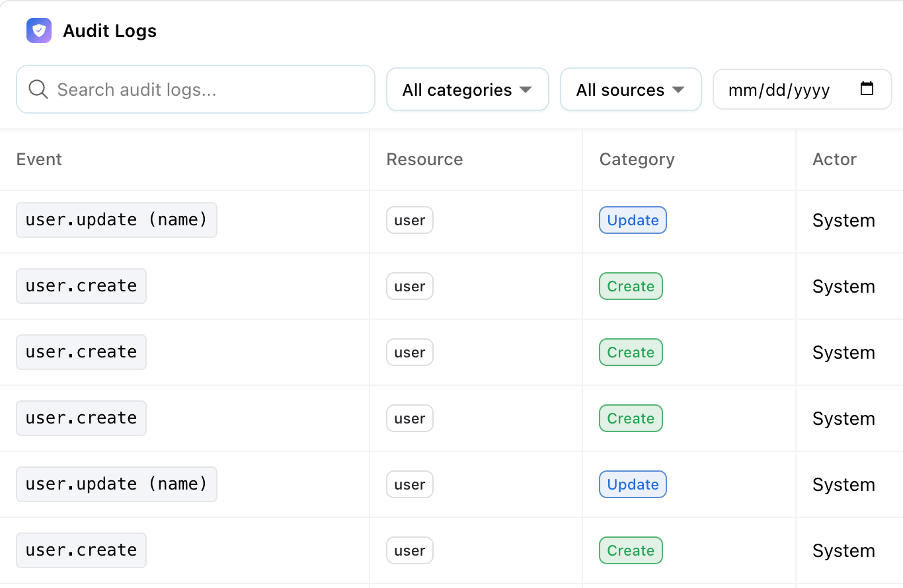Click the Audit Logs page title

coord(110,31)
